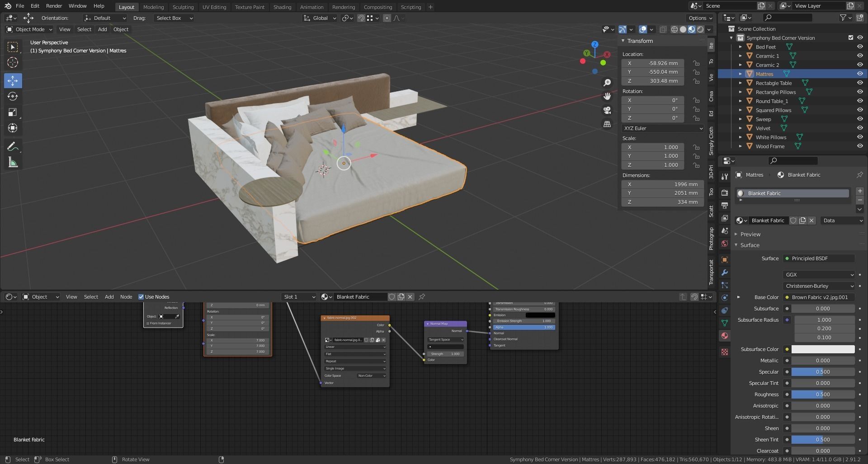Screen dimensions: 868x464
Task: Click Principled BSDF surface shader button
Action: [x=819, y=258]
